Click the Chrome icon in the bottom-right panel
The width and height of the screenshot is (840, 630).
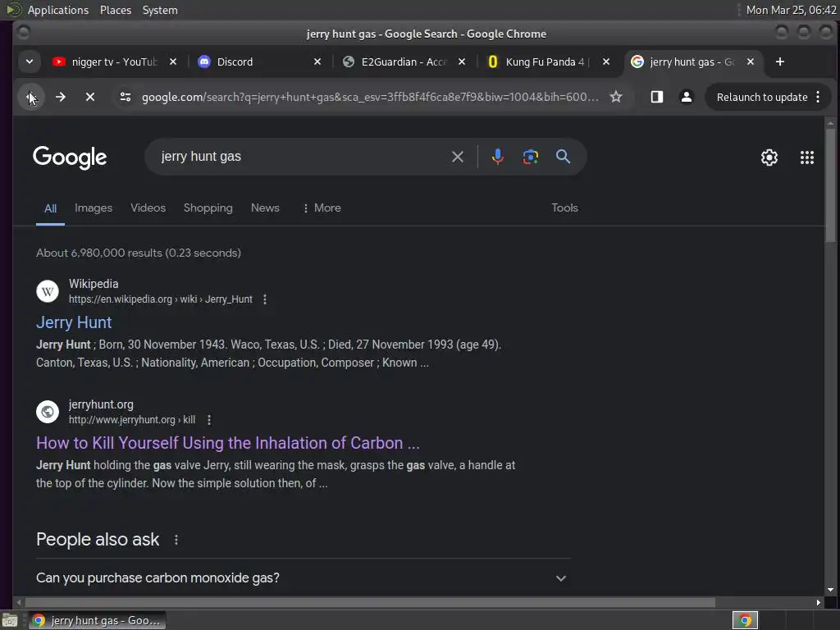coord(745,620)
